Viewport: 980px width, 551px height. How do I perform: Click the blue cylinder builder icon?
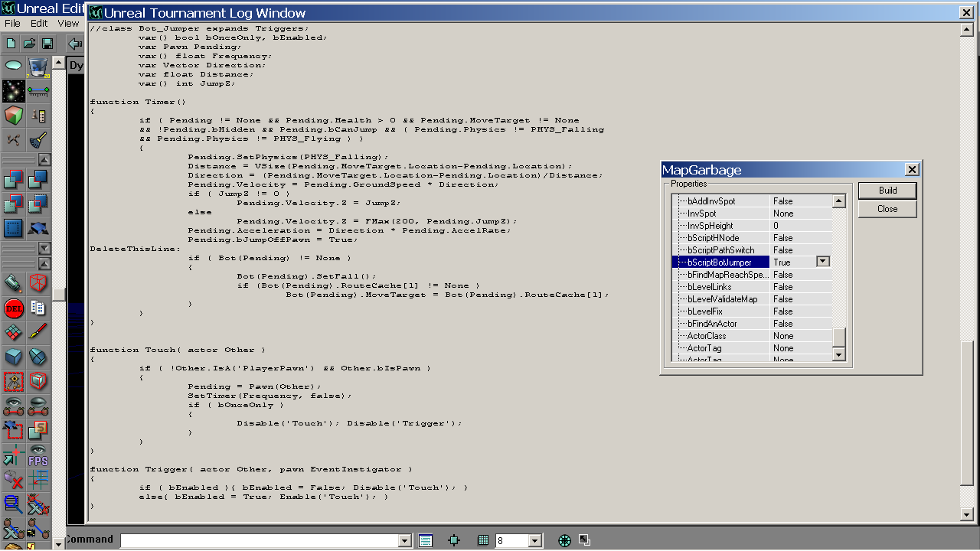(38, 357)
